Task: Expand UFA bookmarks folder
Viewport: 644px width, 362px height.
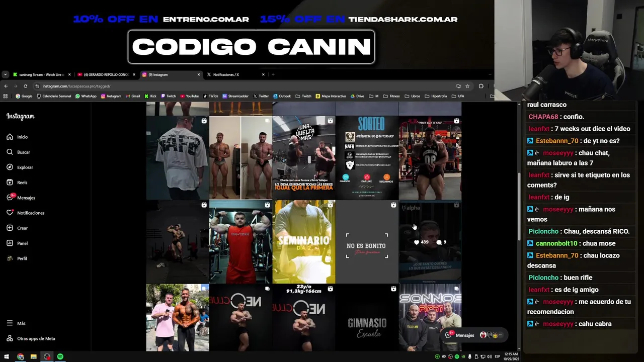Action: 458,96
